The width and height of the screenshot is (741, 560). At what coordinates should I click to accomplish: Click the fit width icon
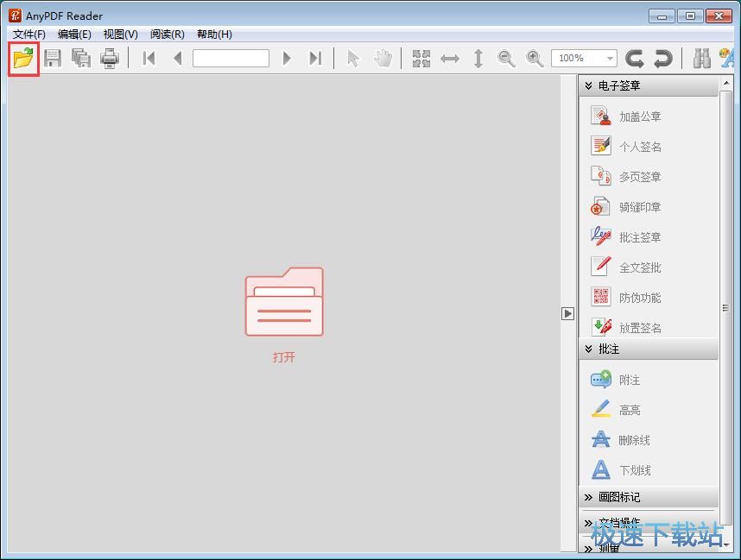450,59
